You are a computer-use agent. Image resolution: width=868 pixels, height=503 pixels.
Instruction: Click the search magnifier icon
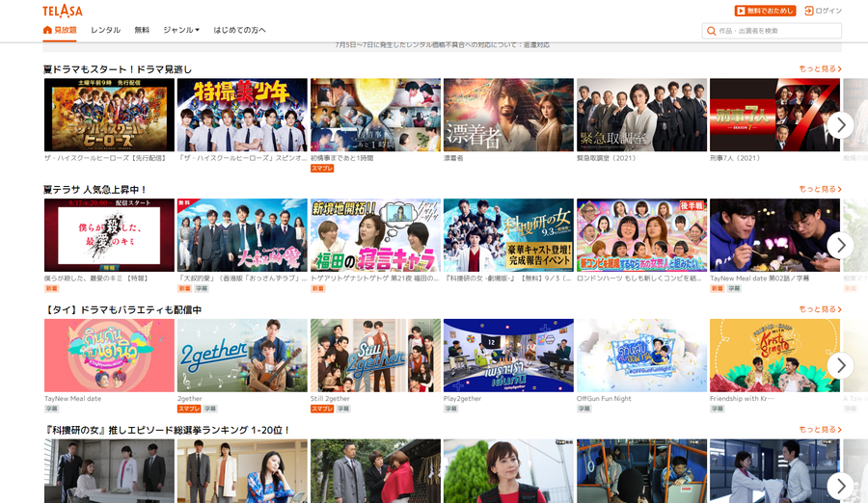pyautogui.click(x=712, y=31)
